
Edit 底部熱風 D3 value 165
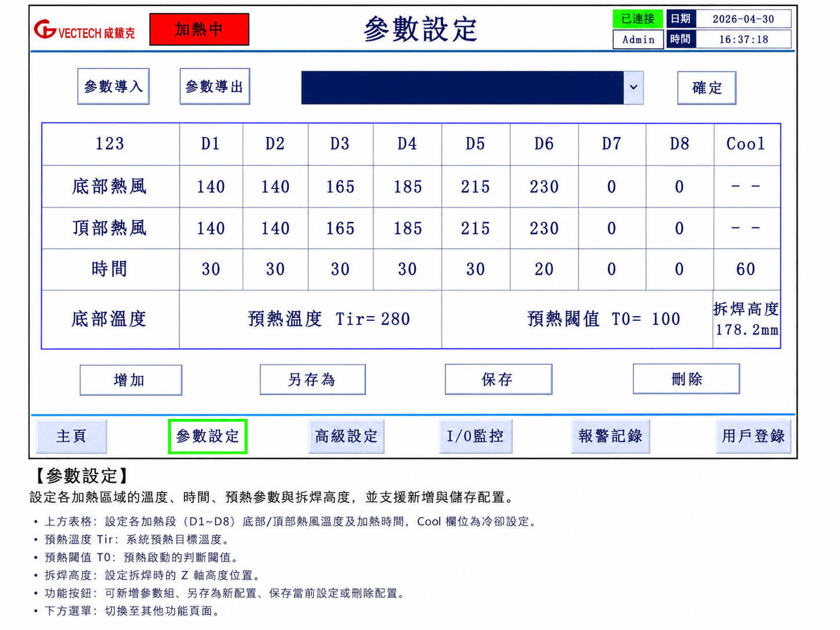tap(341, 187)
